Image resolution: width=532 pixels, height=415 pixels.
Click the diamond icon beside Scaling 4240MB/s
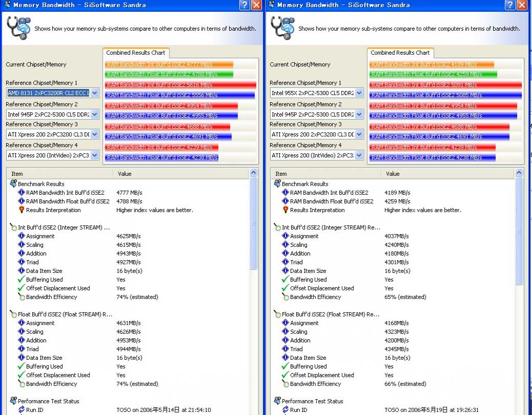click(x=285, y=245)
